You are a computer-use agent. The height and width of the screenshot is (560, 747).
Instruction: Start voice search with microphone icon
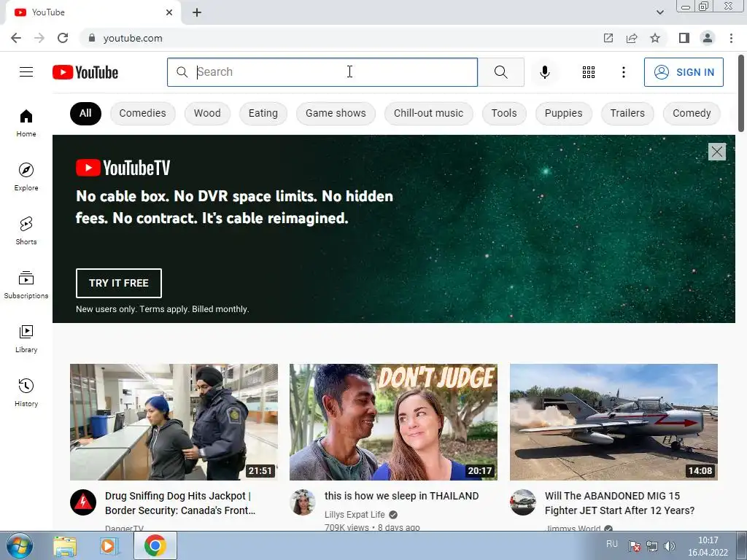[544, 72]
